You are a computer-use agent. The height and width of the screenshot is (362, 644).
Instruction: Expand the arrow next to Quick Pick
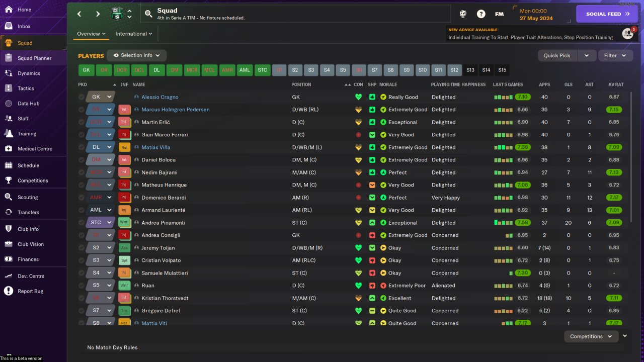pos(587,55)
